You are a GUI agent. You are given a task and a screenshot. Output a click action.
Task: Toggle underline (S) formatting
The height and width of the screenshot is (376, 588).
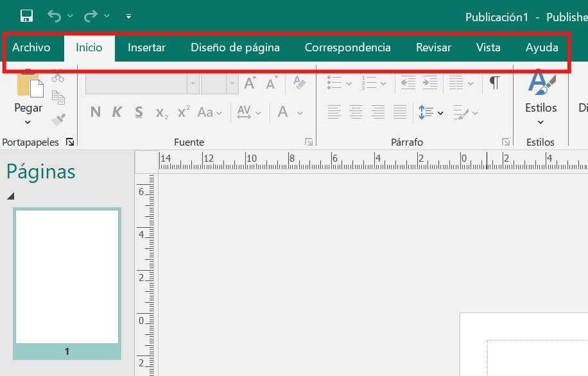139,112
